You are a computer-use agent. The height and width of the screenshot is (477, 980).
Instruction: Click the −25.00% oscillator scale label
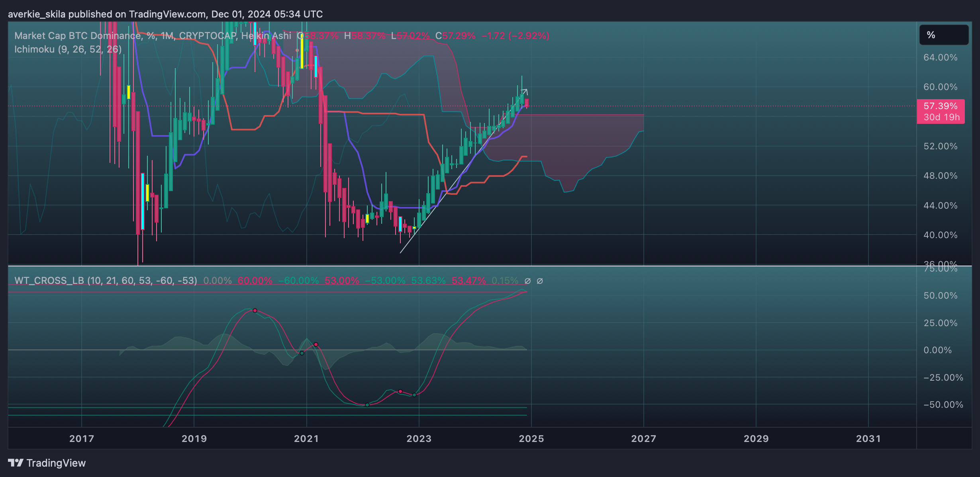[943, 377]
